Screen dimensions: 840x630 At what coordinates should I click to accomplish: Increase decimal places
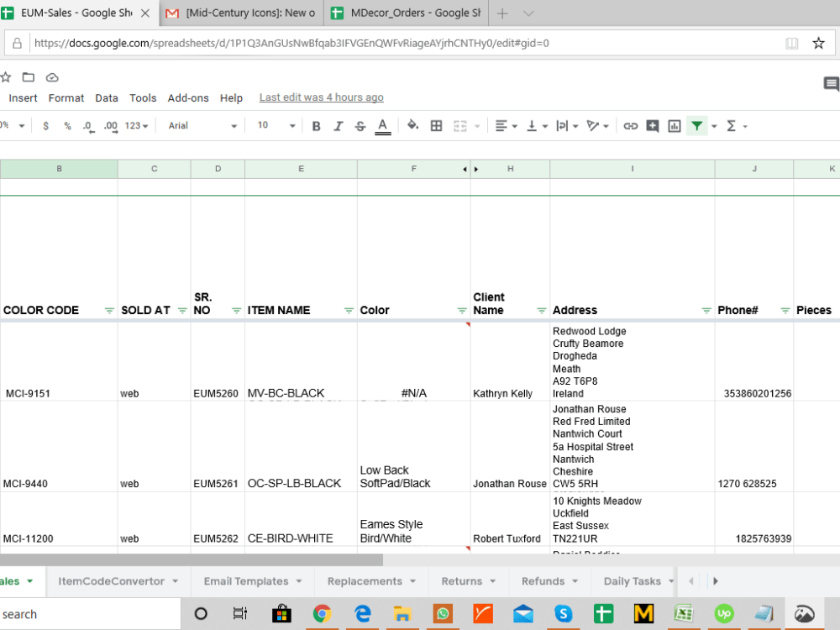110,127
